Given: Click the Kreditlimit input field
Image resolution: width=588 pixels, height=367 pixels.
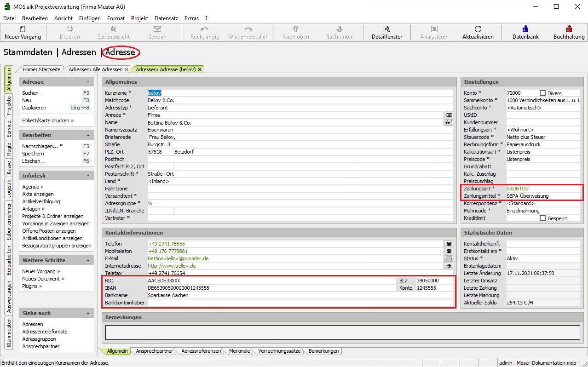Looking at the screenshot, I should [x=522, y=218].
